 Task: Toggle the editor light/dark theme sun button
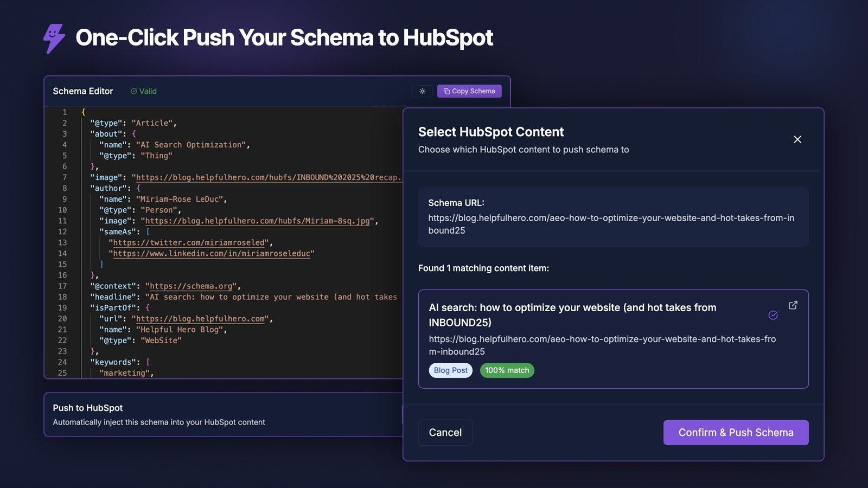coord(422,91)
